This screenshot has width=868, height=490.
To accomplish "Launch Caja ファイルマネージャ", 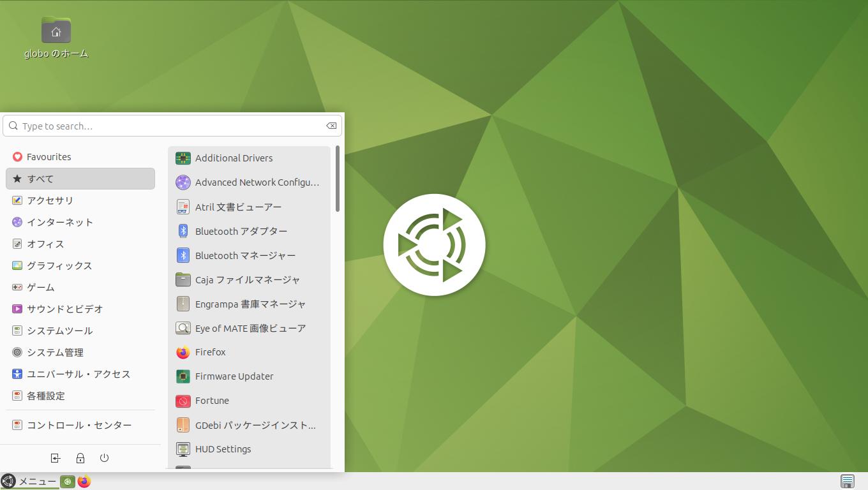I will [247, 279].
